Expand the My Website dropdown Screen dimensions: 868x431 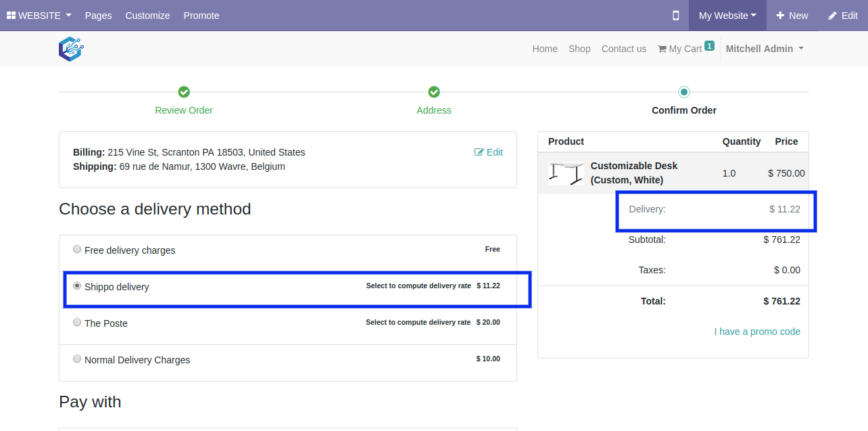[727, 16]
